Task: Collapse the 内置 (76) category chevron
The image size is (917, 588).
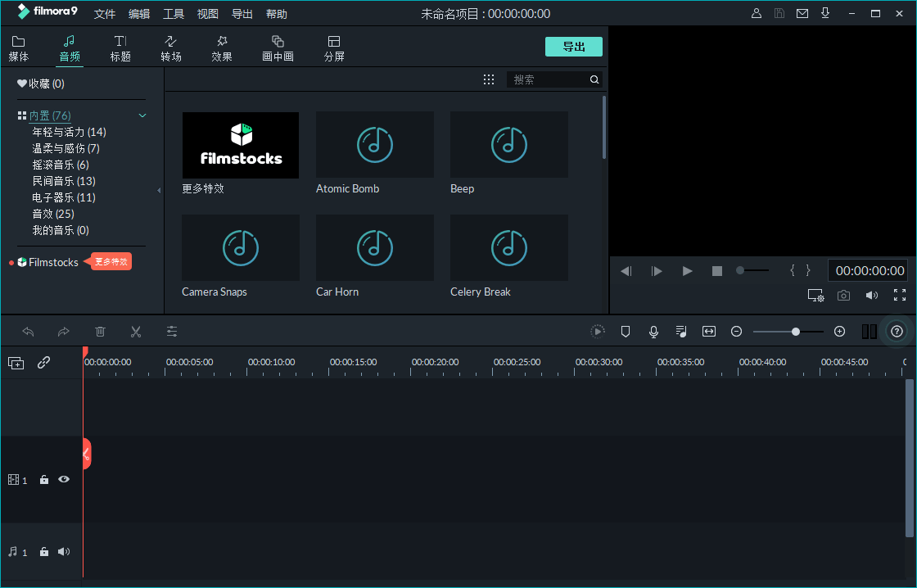Action: [142, 115]
